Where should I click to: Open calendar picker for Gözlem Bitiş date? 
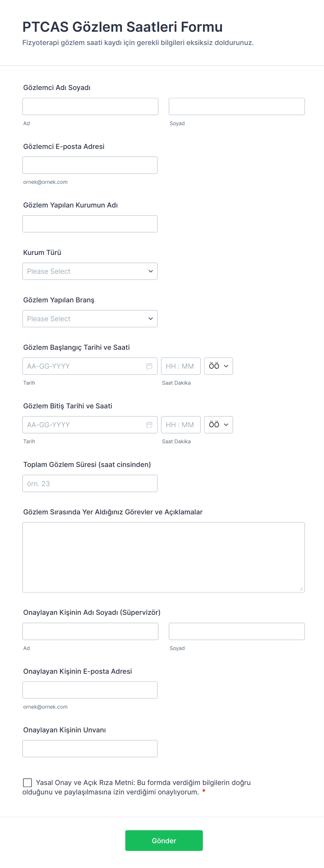[x=149, y=425]
